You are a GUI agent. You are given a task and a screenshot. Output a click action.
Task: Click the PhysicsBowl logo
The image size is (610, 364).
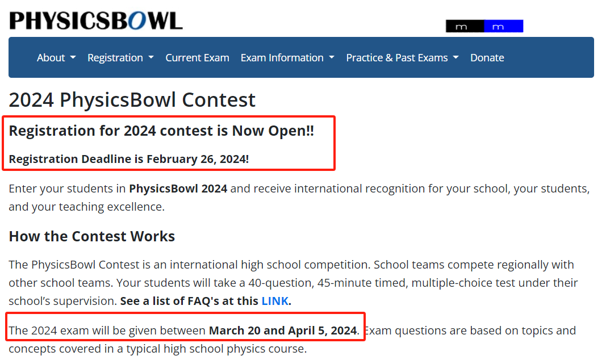pos(95,20)
